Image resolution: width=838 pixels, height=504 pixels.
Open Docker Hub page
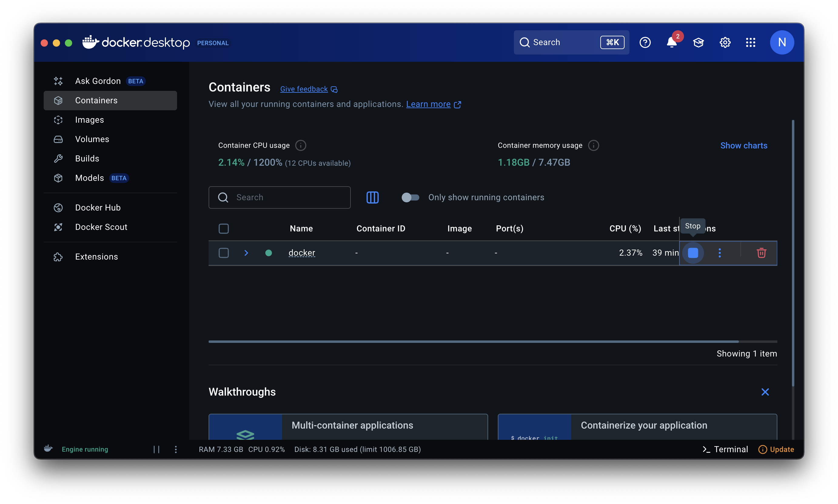[x=110, y=207]
